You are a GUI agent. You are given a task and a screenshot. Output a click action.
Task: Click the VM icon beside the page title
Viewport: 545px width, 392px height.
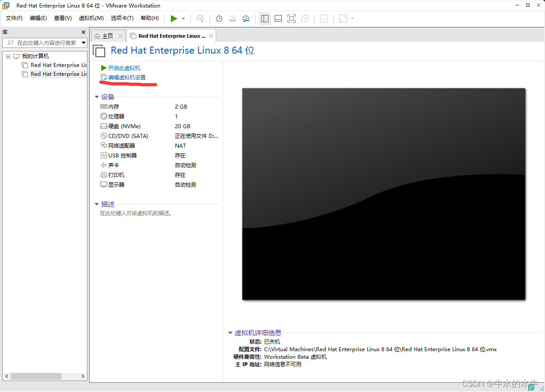coord(99,50)
